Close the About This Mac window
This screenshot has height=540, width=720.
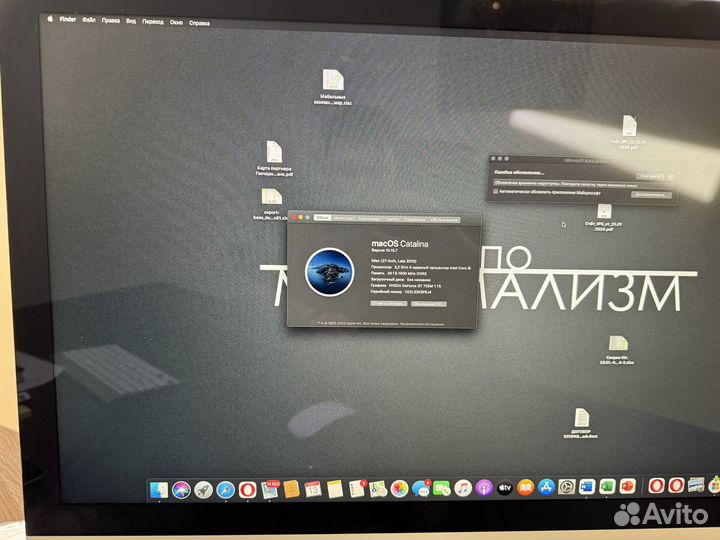click(x=294, y=217)
